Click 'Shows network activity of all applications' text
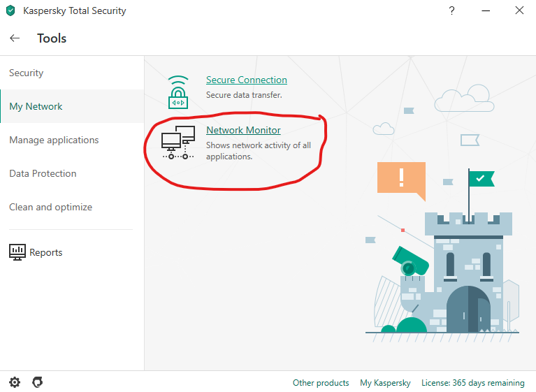This screenshot has height=392, width=536. click(259, 151)
